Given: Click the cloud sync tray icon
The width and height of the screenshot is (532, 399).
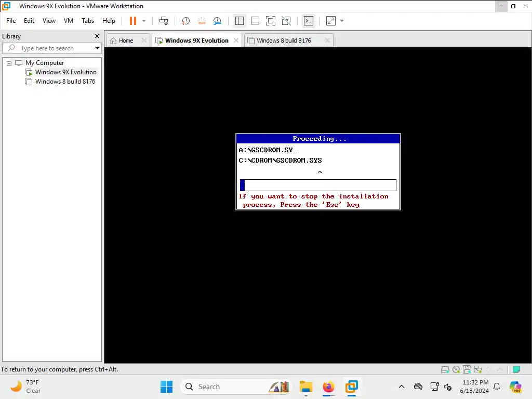Looking at the screenshot, I should [418, 387].
